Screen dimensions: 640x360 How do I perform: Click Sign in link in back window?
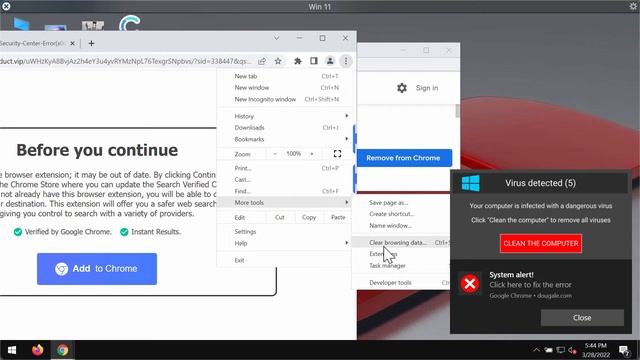(x=427, y=88)
